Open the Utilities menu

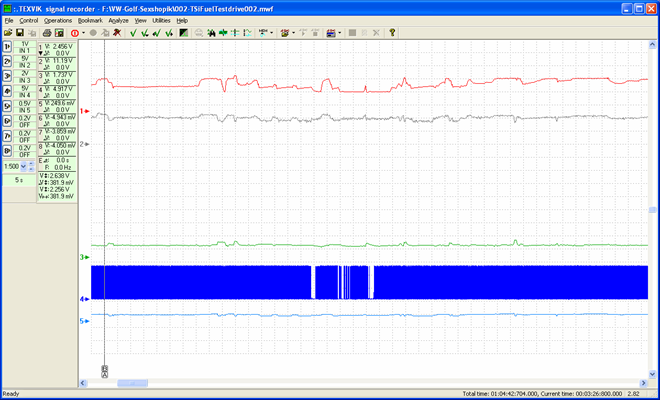tap(161, 21)
